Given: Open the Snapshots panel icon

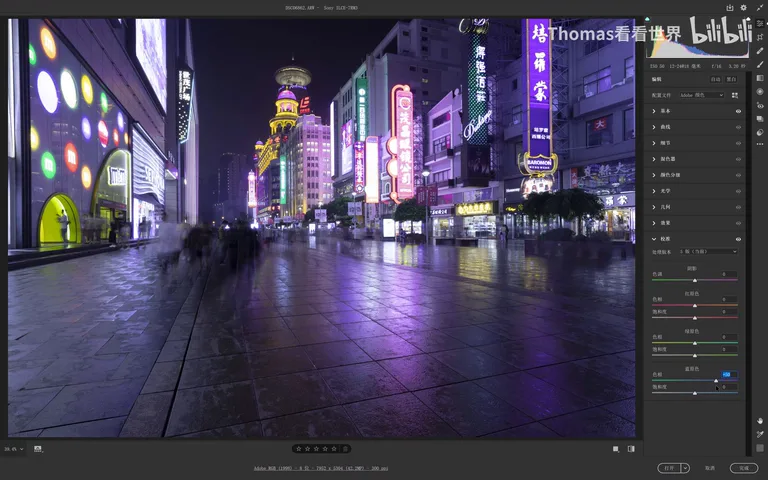Looking at the screenshot, I should point(760,119).
